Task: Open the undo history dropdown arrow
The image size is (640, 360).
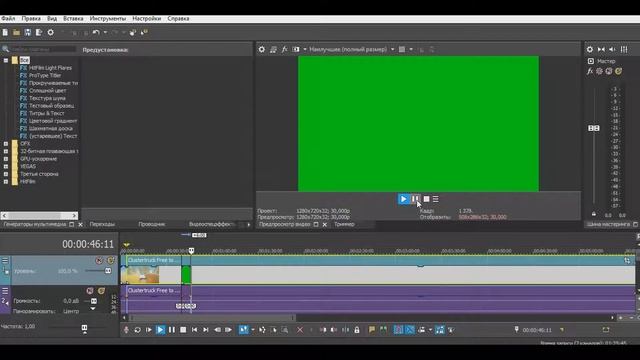Action: click(x=105, y=32)
